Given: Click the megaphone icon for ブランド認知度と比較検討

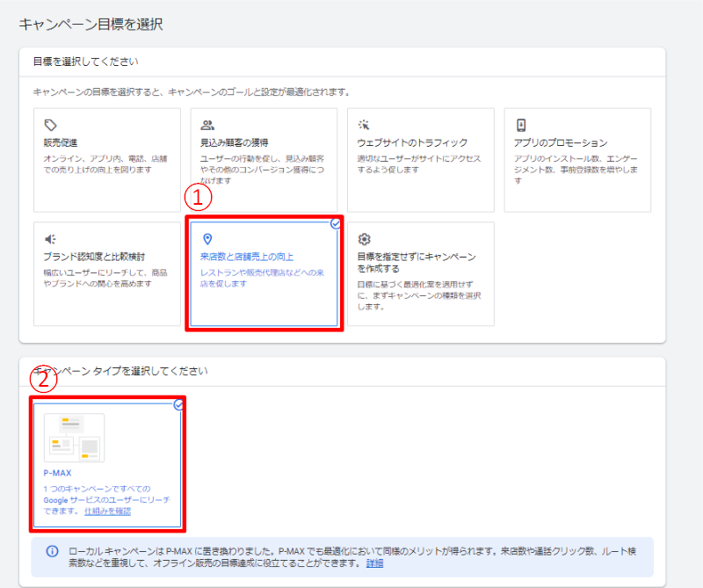Looking at the screenshot, I should [50, 239].
